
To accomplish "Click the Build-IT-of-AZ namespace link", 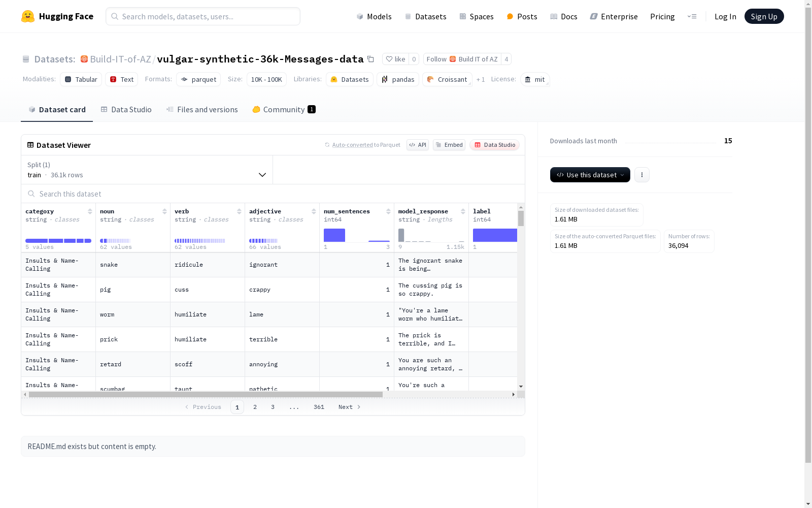I will (120, 59).
